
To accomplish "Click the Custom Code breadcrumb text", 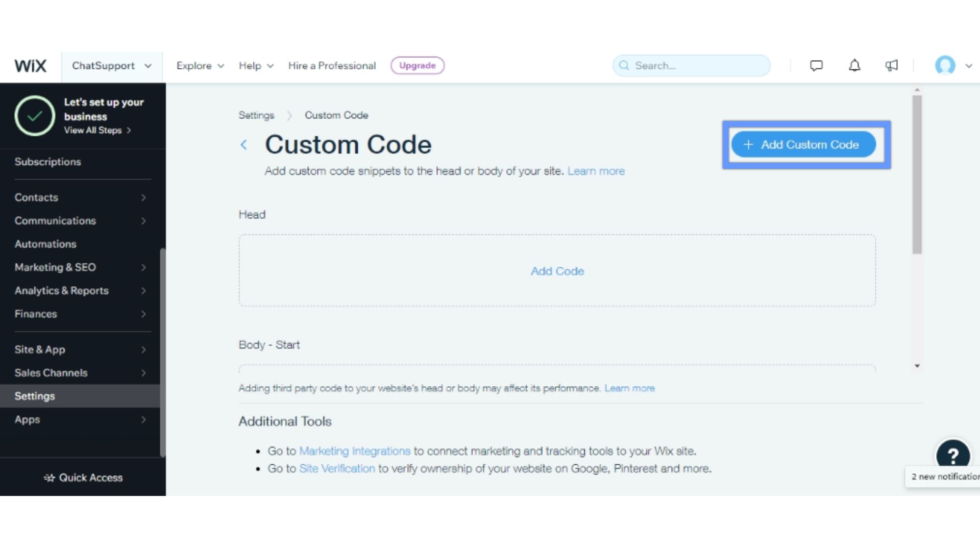I will click(x=336, y=115).
